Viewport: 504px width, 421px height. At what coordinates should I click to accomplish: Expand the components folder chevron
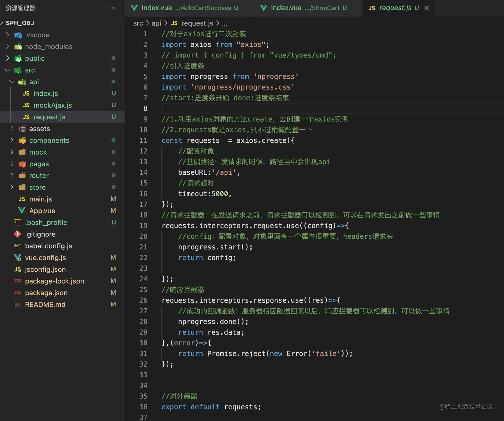pyautogui.click(x=12, y=140)
